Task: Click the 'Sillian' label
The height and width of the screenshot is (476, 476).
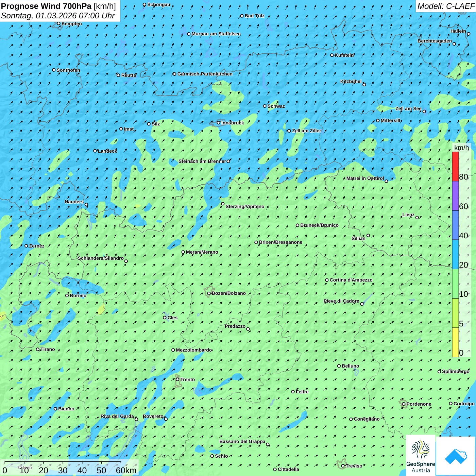Action: (358, 238)
